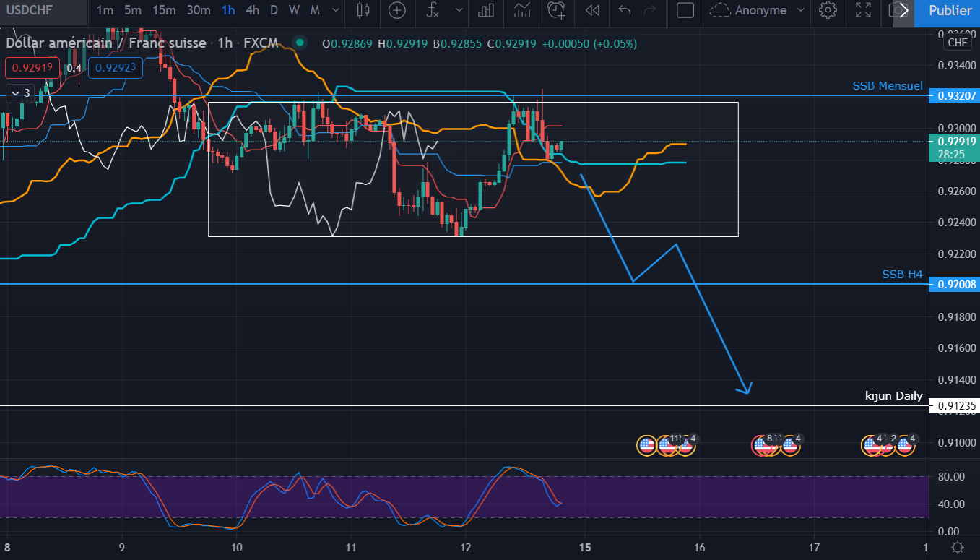Screen dimensions: 980x560
Task: Click the blue Publier button
Action: (950, 11)
